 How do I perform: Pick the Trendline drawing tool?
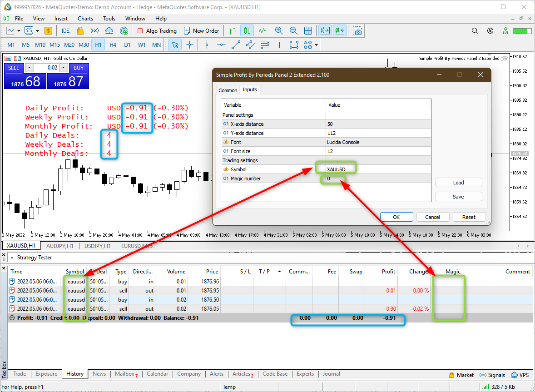pyautogui.click(x=235, y=45)
